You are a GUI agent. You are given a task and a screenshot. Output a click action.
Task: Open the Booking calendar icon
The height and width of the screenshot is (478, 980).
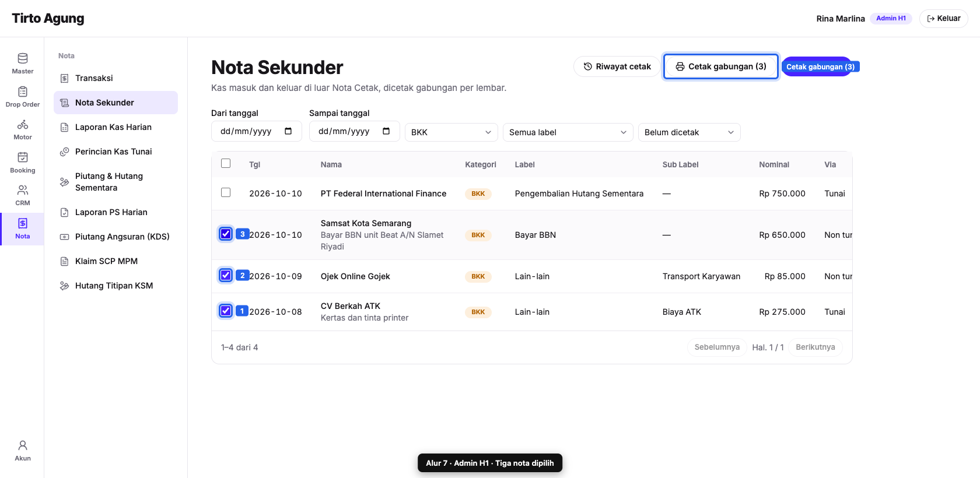(x=22, y=157)
